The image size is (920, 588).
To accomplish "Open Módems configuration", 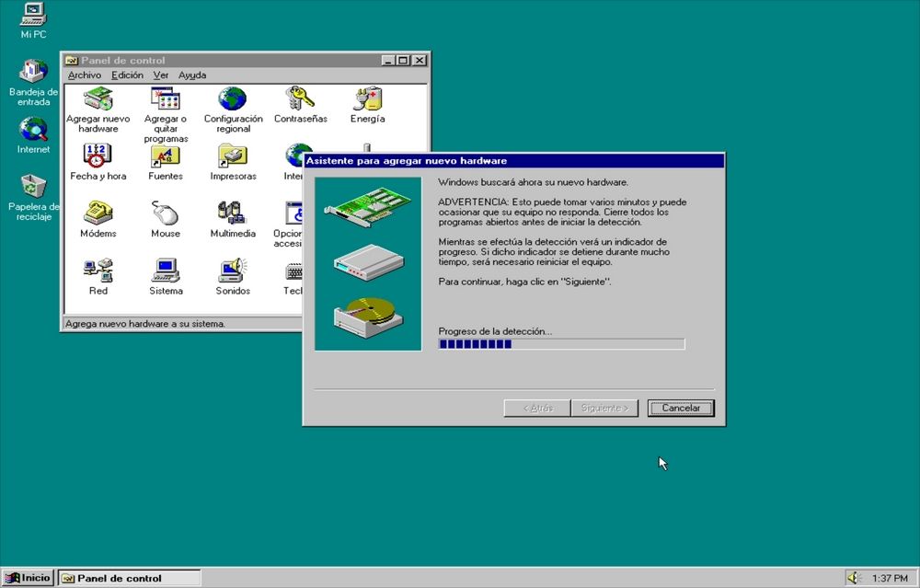I will (x=98, y=216).
